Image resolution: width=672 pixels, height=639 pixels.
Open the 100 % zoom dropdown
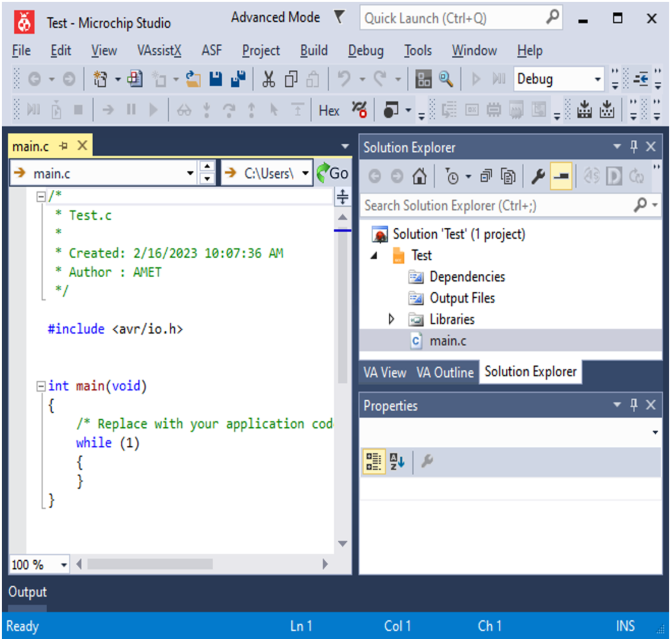point(64,565)
